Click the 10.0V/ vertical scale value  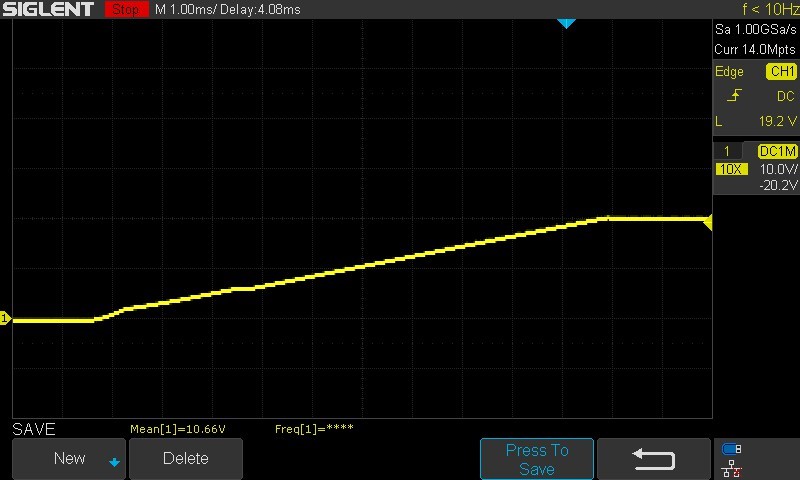click(x=779, y=169)
